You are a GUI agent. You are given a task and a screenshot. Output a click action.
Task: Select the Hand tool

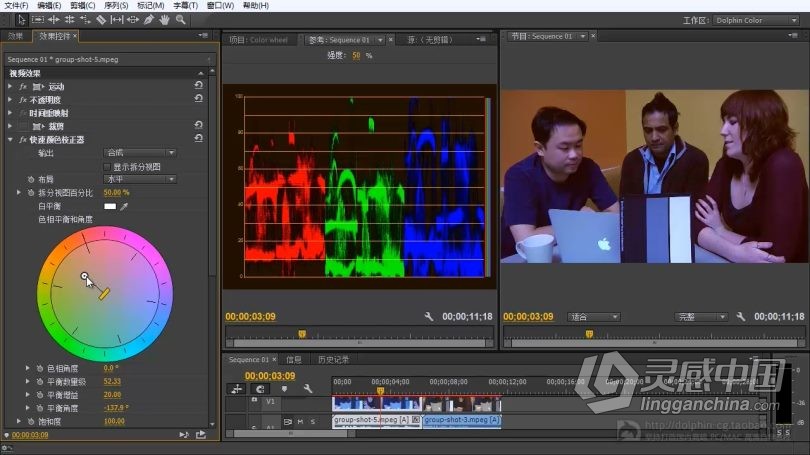pyautogui.click(x=165, y=20)
